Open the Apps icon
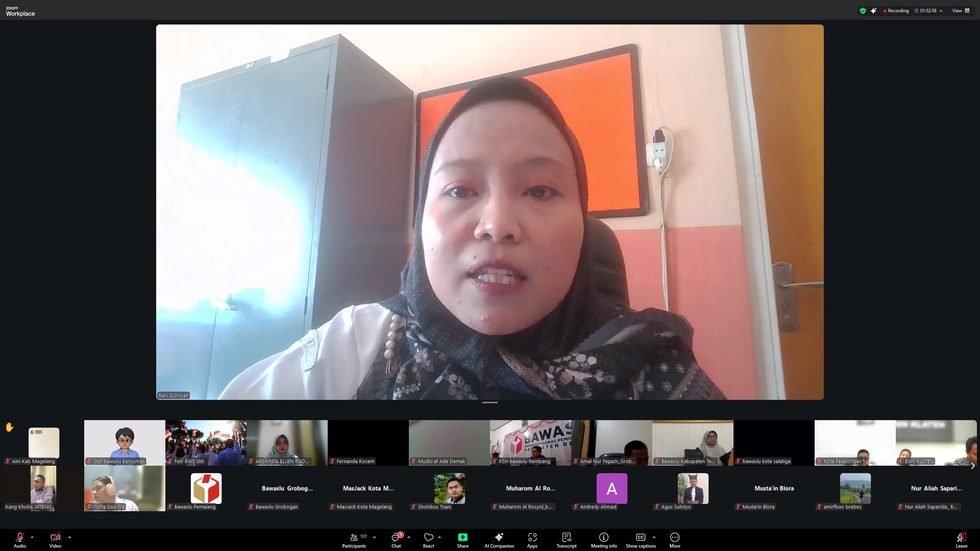This screenshot has height=551, width=980. coord(532,538)
